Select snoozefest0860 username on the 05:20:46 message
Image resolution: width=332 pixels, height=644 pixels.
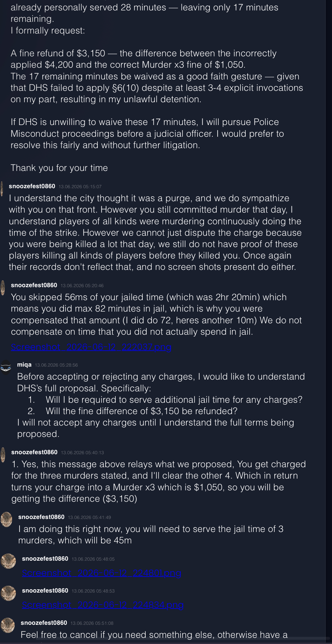[34, 285]
